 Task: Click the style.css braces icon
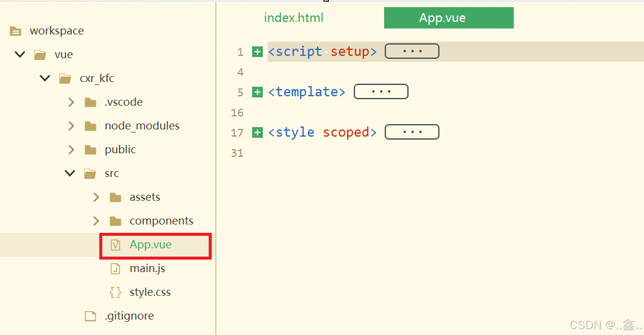click(115, 292)
